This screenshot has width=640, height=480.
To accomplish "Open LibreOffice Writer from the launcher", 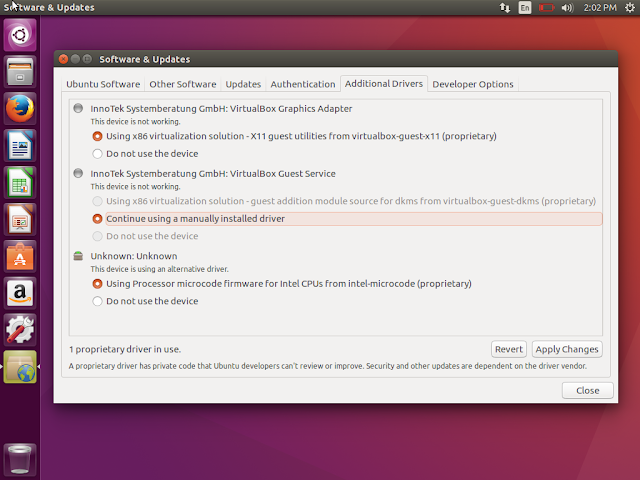I will 20,146.
